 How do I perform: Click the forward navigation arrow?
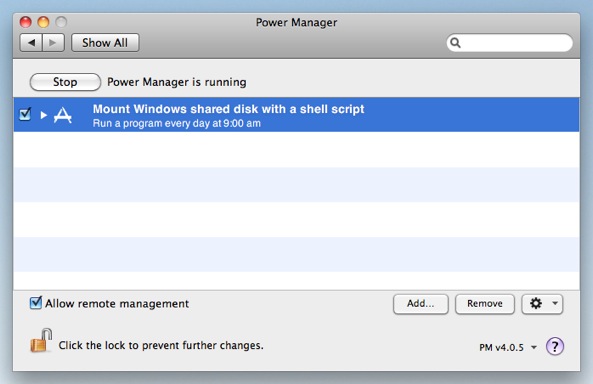(x=53, y=43)
